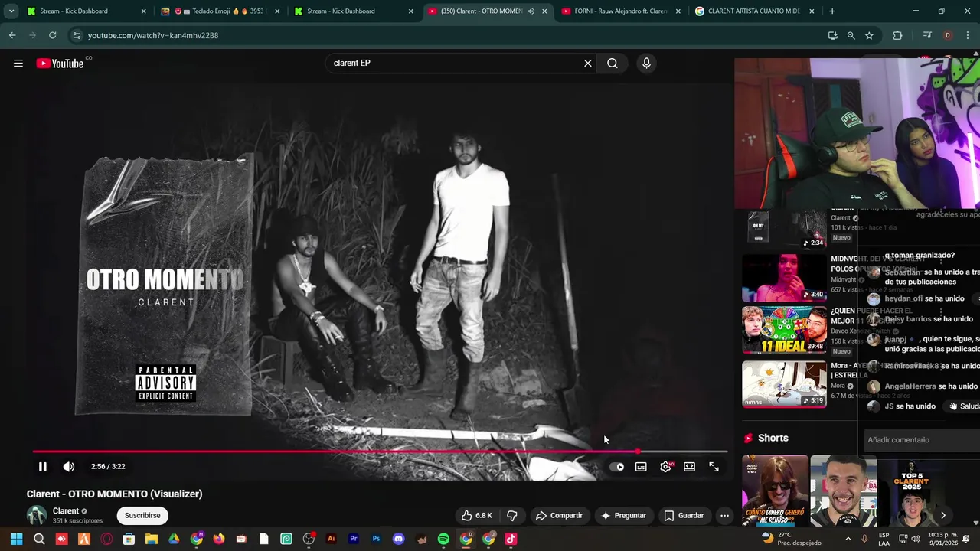The width and height of the screenshot is (980, 551).
Task: Dislike the video
Action: tap(511, 515)
